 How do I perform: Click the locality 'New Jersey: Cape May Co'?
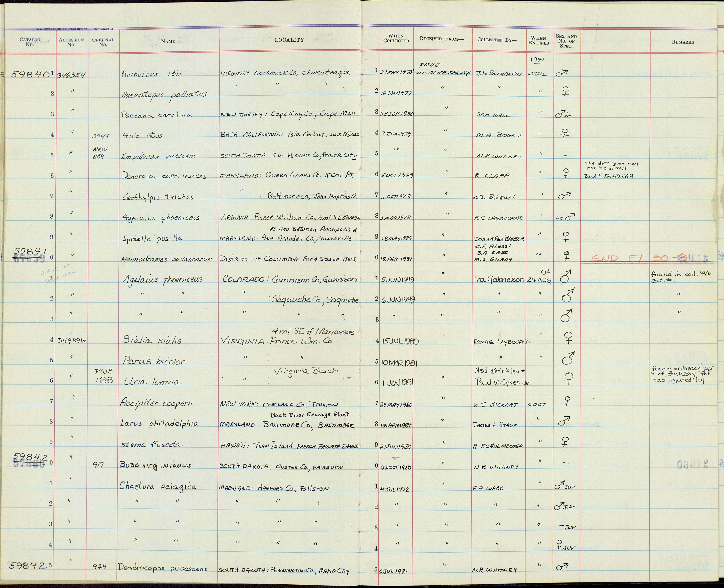click(x=288, y=114)
